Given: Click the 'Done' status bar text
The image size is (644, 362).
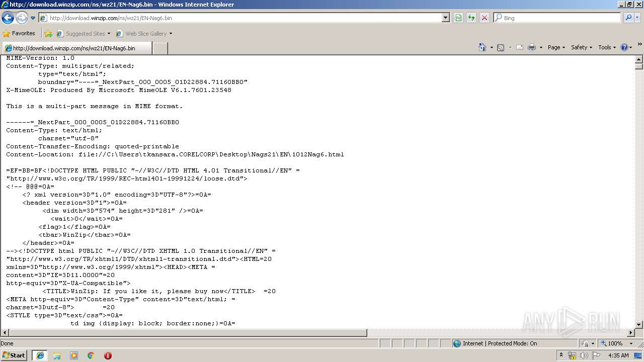Looking at the screenshot, I should pyautogui.click(x=7, y=343).
